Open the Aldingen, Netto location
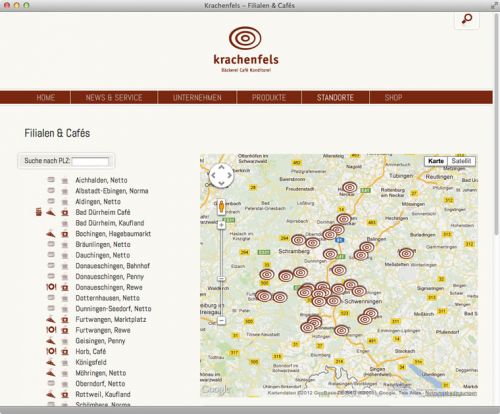Image resolution: width=500 pixels, height=414 pixels. (98, 201)
